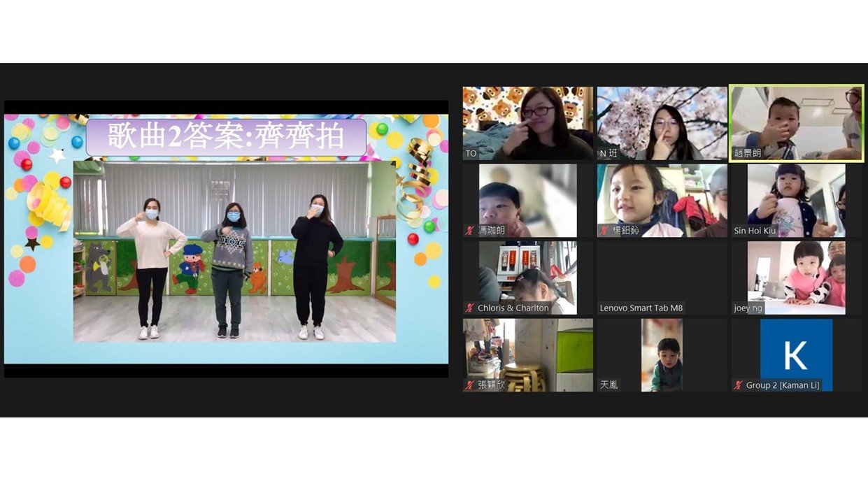
Task: Click muted mic icon for Group 2 [Kaman Li]
Action: click(x=738, y=385)
